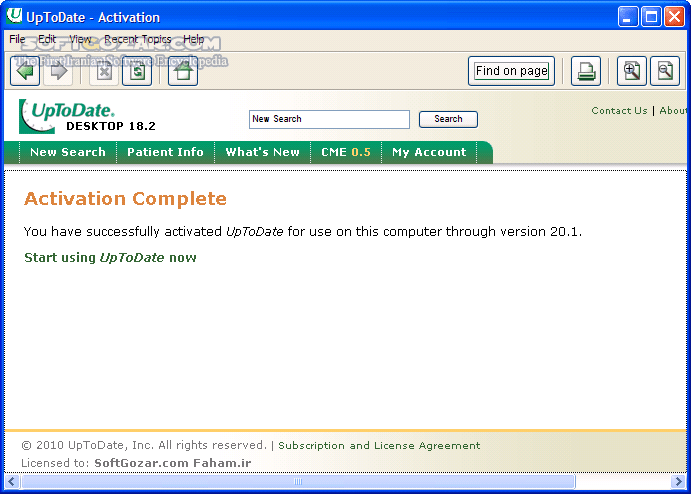Switch to the Patient Info tab
Image resolution: width=691 pixels, height=494 pixels.
pos(165,152)
